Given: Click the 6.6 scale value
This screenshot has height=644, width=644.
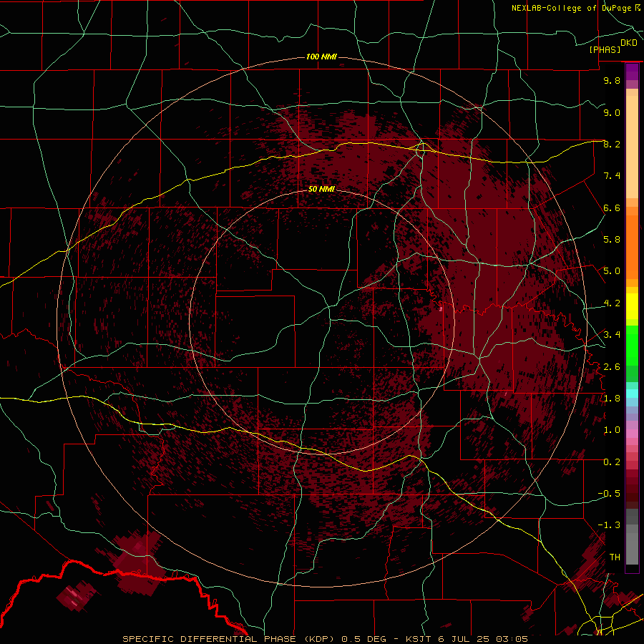Looking at the screenshot, I should pyautogui.click(x=612, y=208).
